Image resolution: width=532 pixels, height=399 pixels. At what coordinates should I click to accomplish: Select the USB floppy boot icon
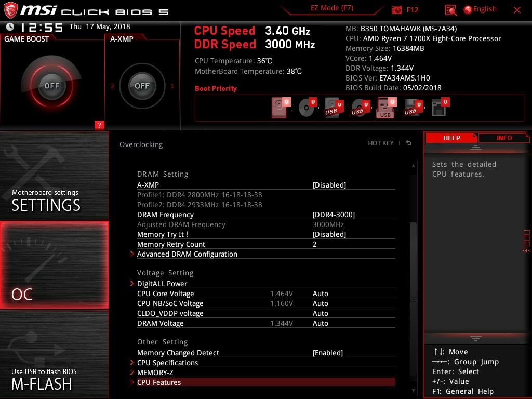pos(413,108)
